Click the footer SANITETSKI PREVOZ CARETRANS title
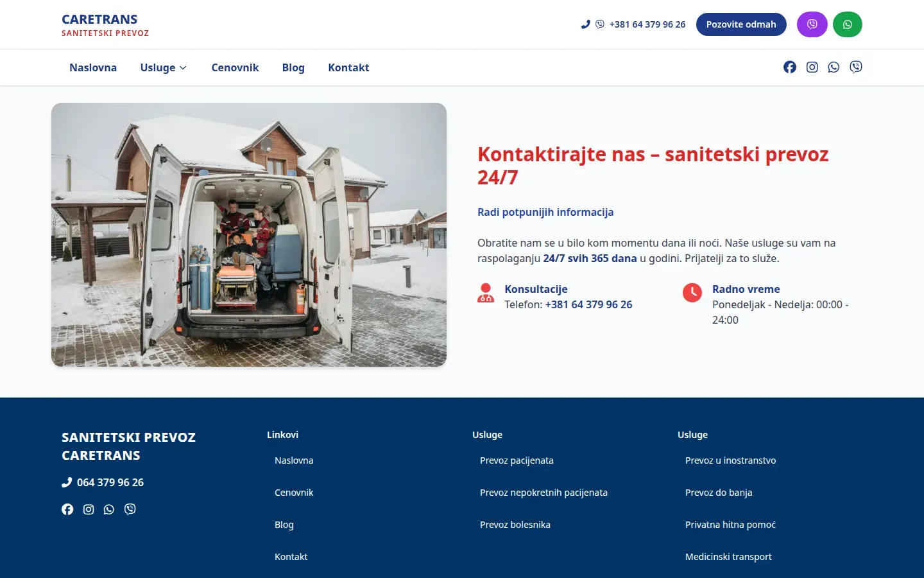The width and height of the screenshot is (924, 578). (128, 446)
